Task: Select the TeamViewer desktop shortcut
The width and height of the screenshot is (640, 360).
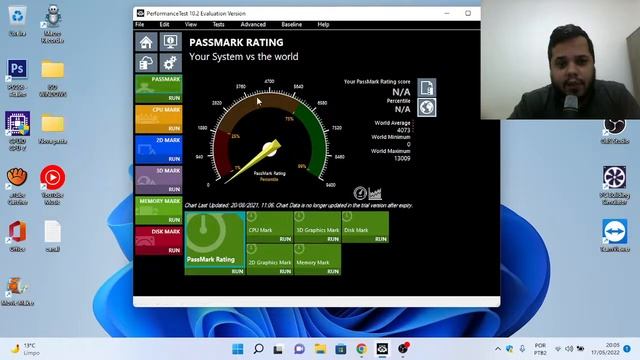Action: [614, 236]
